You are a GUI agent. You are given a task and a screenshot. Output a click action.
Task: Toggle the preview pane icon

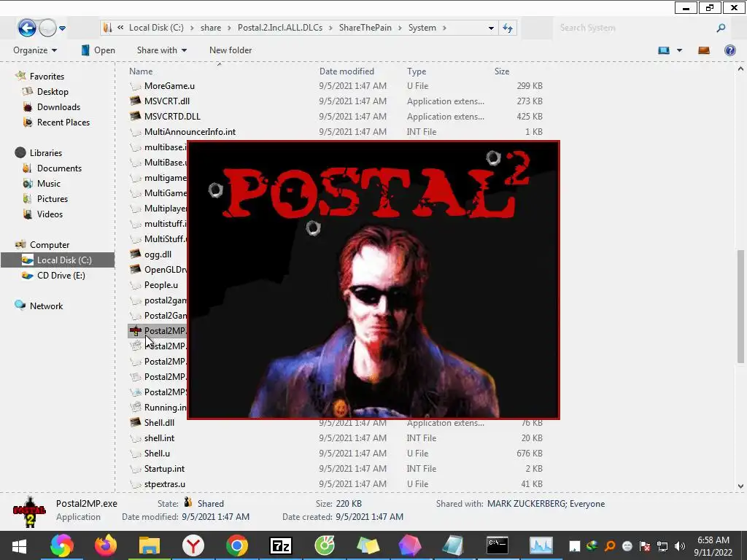(x=704, y=50)
